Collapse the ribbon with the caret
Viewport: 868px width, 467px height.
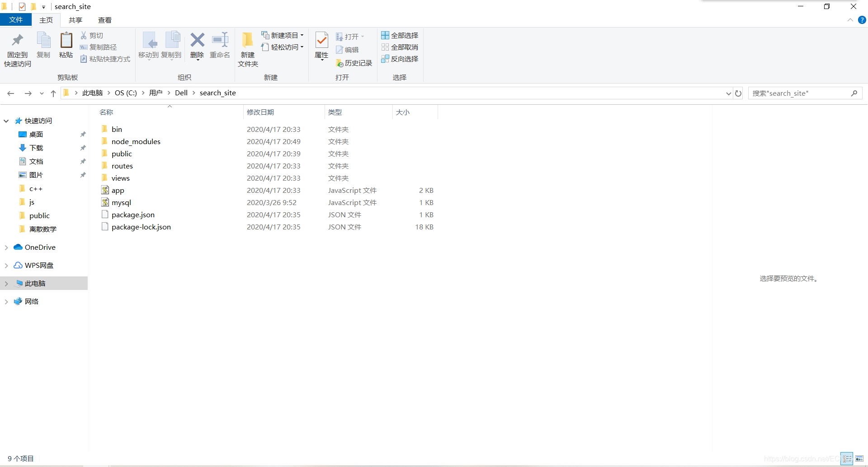[x=850, y=20]
